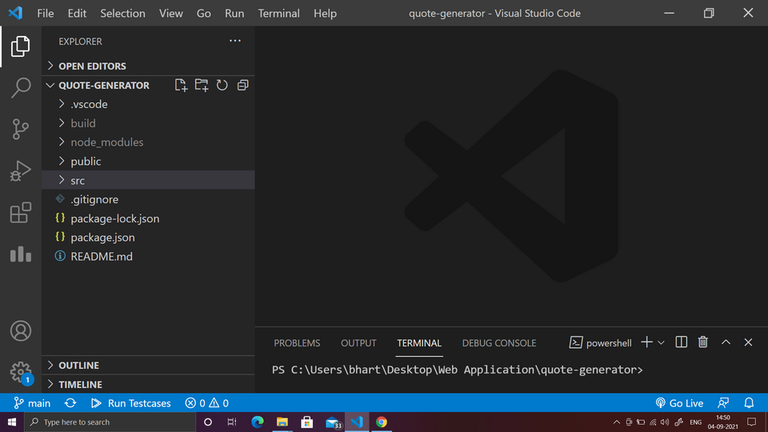Viewport: 768px width, 432px height.
Task: Expand the Open Editors section
Action: coord(148,66)
